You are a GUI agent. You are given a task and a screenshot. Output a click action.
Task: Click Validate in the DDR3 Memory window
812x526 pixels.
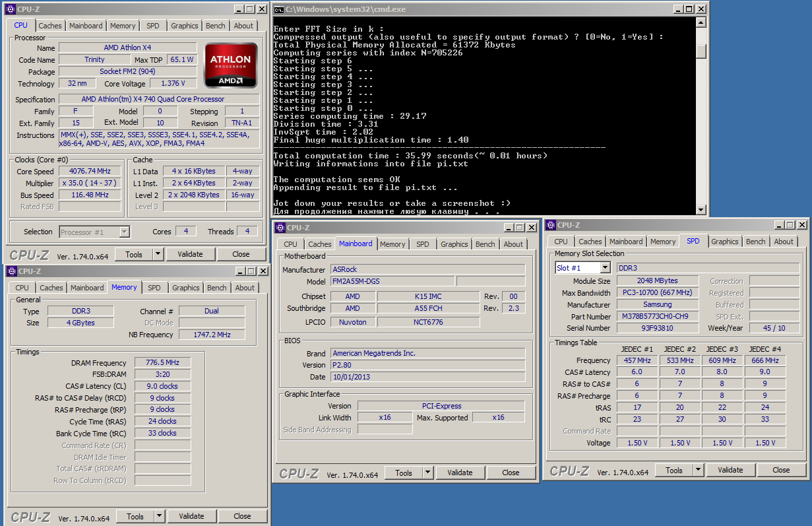click(191, 516)
